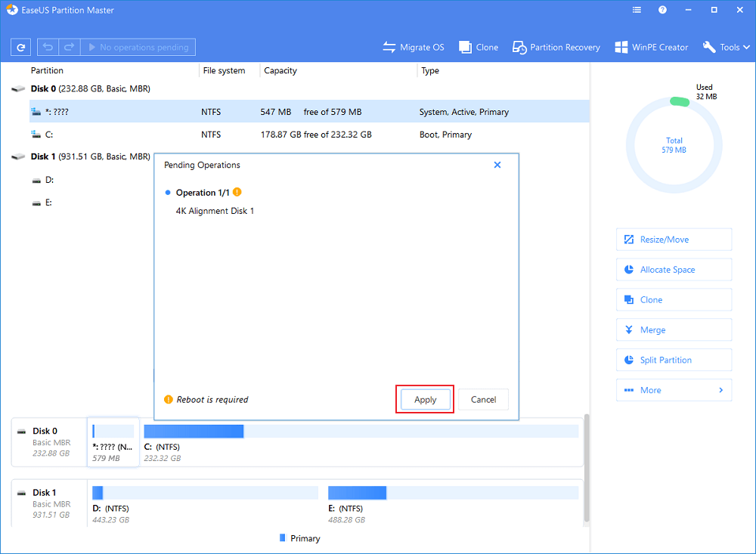Select the C: partition row
The height and width of the screenshot is (554, 756).
(x=302, y=135)
